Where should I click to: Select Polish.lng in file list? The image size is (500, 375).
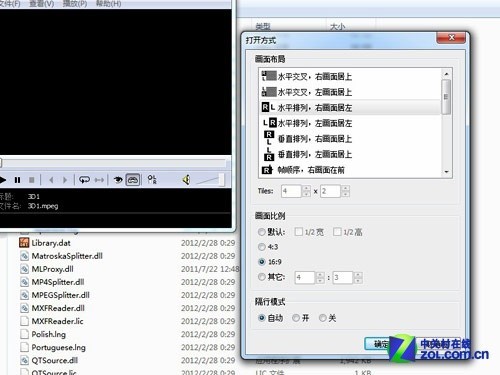click(49, 334)
